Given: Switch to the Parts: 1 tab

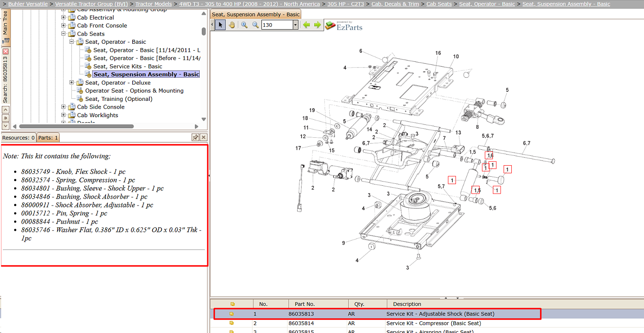Looking at the screenshot, I should click(x=48, y=138).
